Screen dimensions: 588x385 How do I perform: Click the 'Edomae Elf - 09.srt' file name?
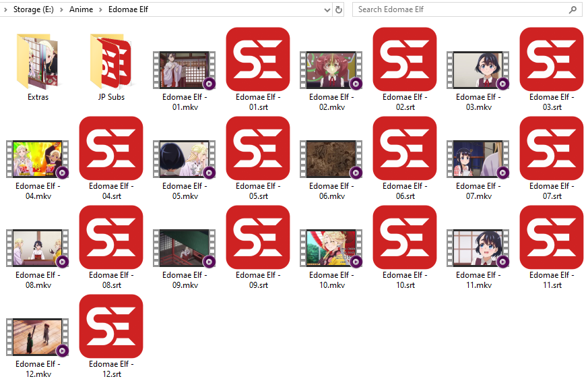coord(258,280)
